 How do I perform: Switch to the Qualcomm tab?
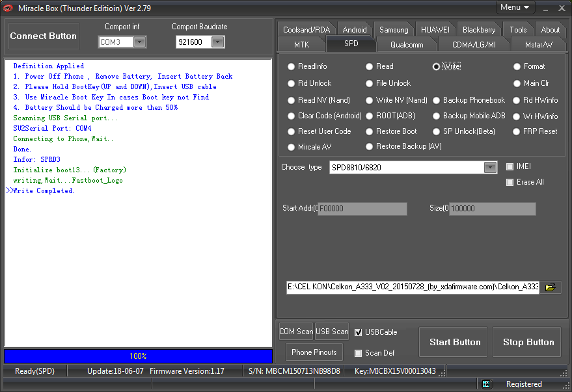(x=407, y=44)
